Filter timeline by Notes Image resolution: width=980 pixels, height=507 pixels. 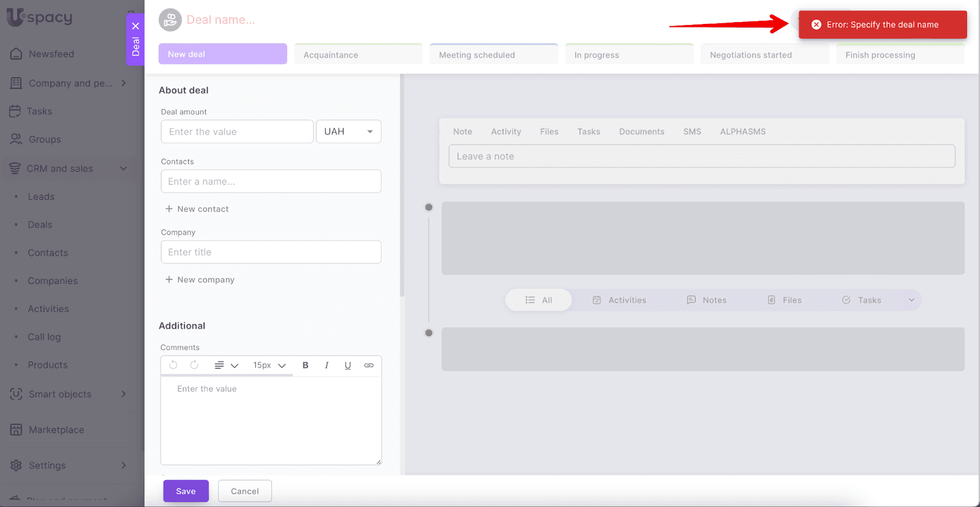(x=706, y=300)
